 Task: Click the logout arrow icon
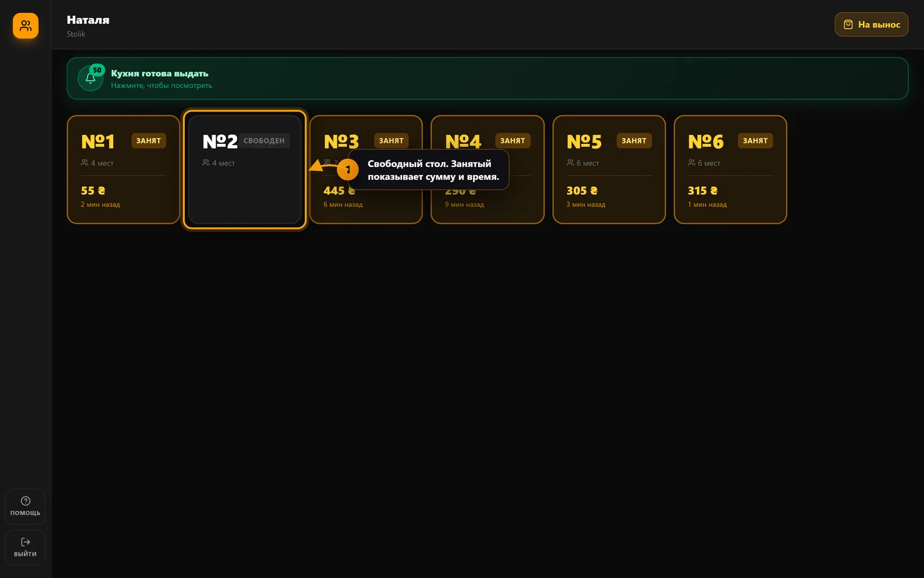click(25, 542)
